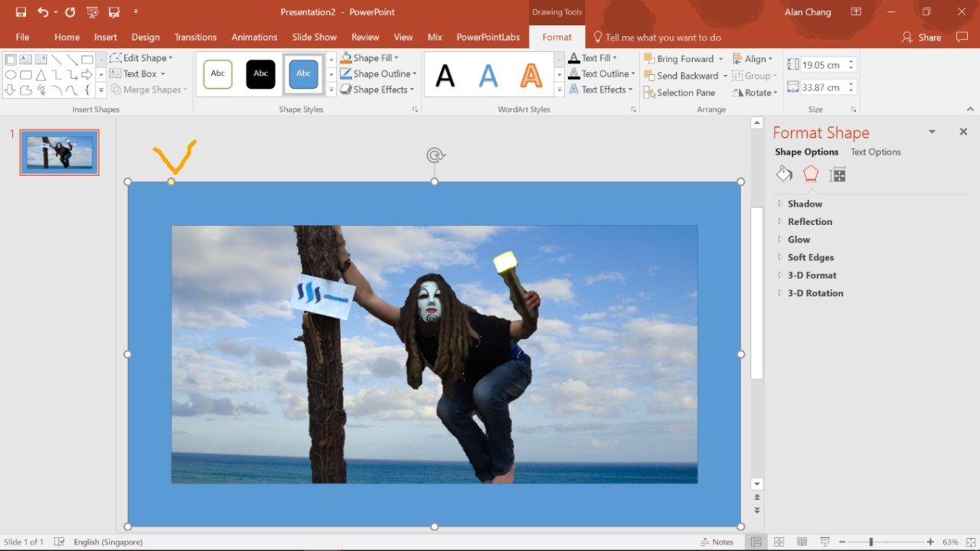Increase shape height with up stepper

tap(851, 61)
